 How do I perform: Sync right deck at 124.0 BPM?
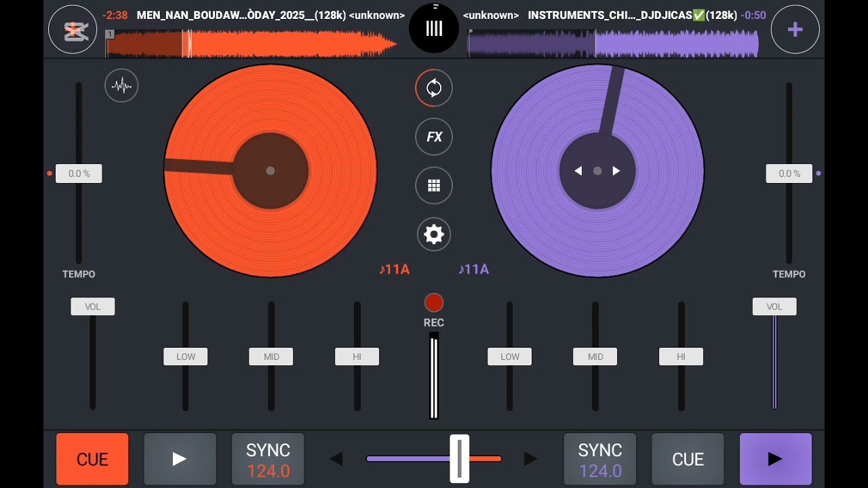[600, 459]
